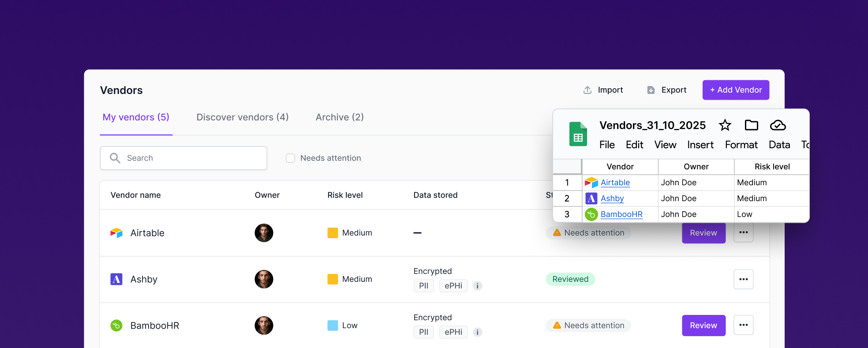Open more options for Airtable row
This screenshot has width=868, height=348.
[744, 232]
